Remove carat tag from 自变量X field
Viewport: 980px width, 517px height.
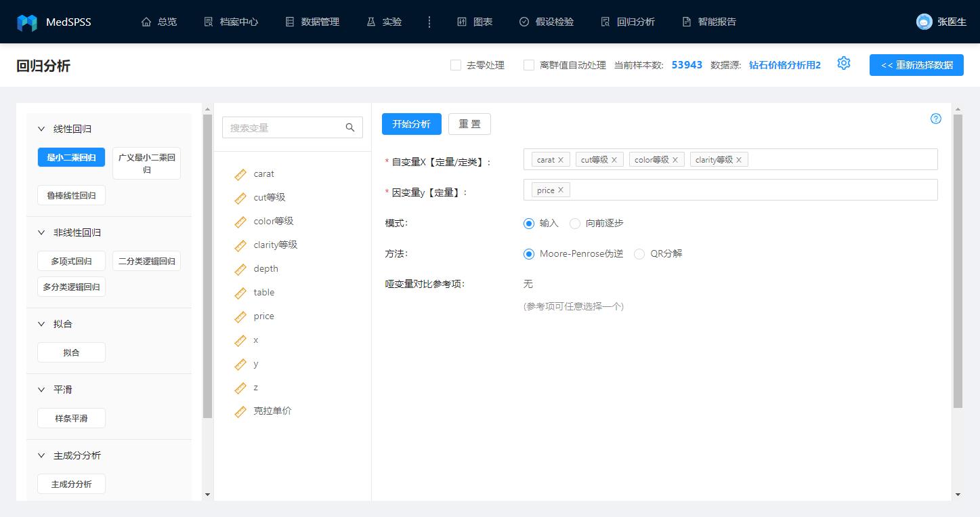coord(561,159)
